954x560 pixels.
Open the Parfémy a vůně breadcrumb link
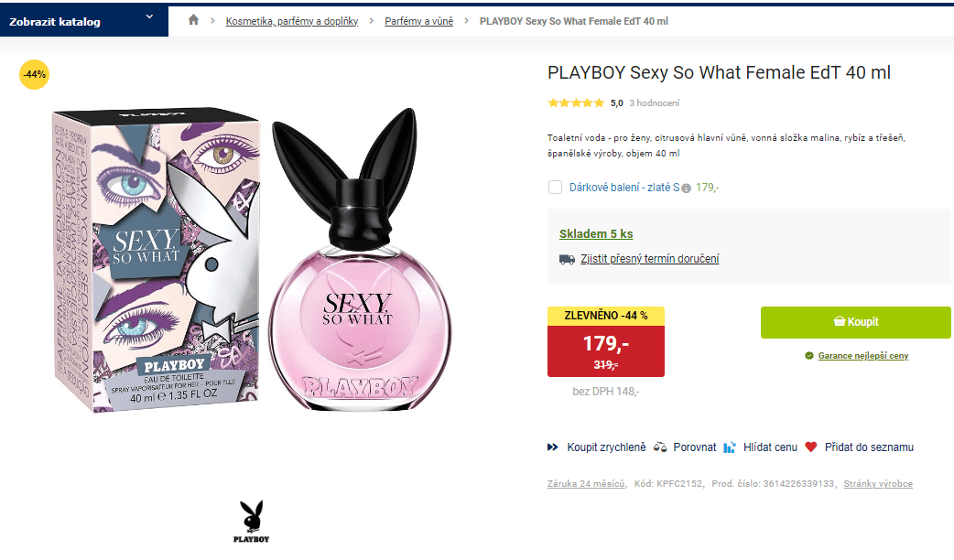418,19
